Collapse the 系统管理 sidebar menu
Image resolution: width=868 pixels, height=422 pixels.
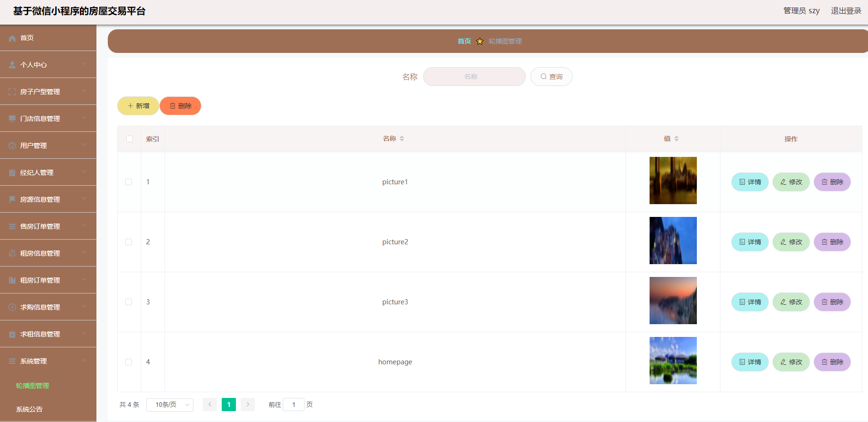48,361
